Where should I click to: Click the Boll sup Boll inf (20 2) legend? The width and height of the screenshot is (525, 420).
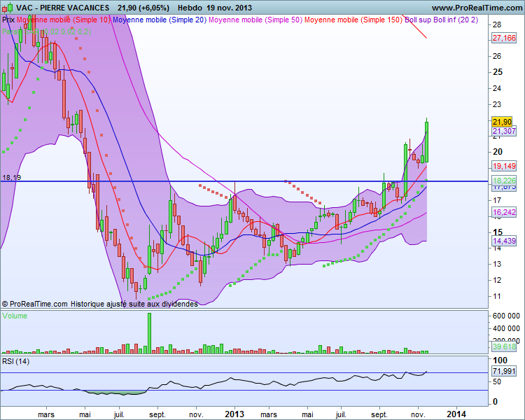(441, 20)
